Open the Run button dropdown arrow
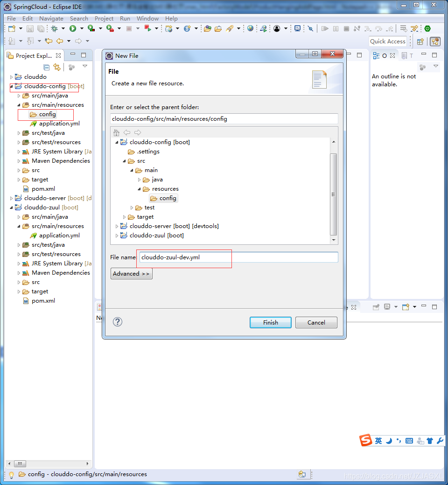The width and height of the screenshot is (448, 485). click(82, 29)
